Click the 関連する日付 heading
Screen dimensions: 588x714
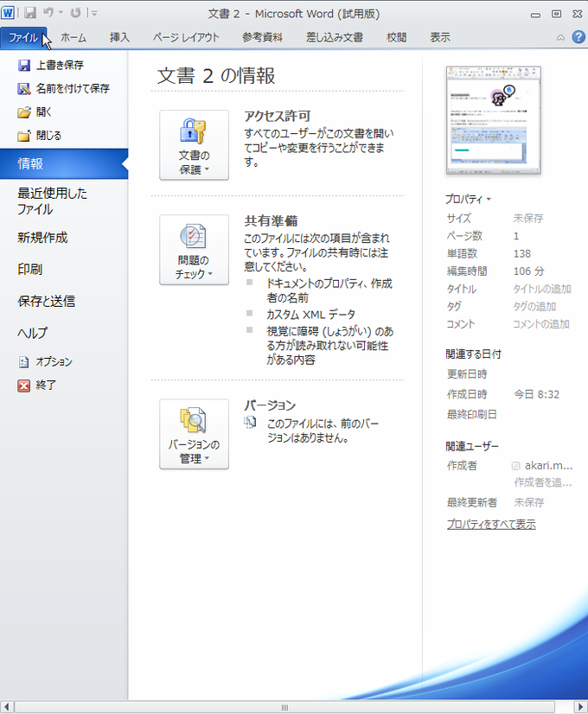473,354
